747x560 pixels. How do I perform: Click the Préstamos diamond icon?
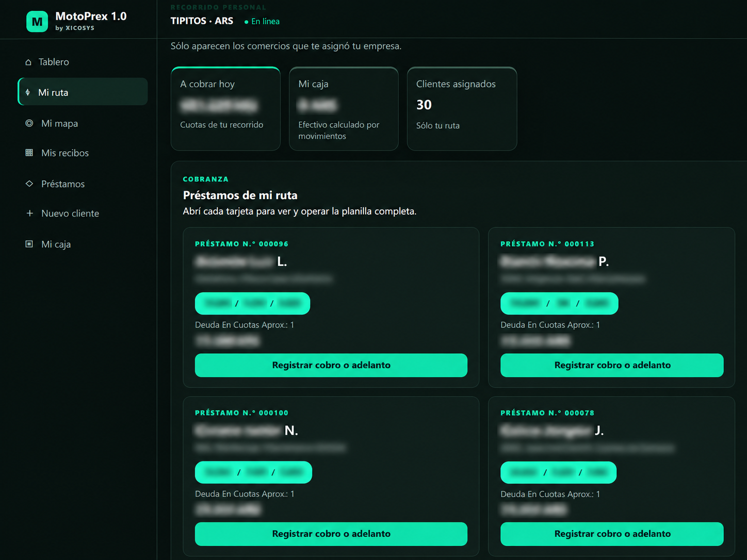click(x=29, y=184)
